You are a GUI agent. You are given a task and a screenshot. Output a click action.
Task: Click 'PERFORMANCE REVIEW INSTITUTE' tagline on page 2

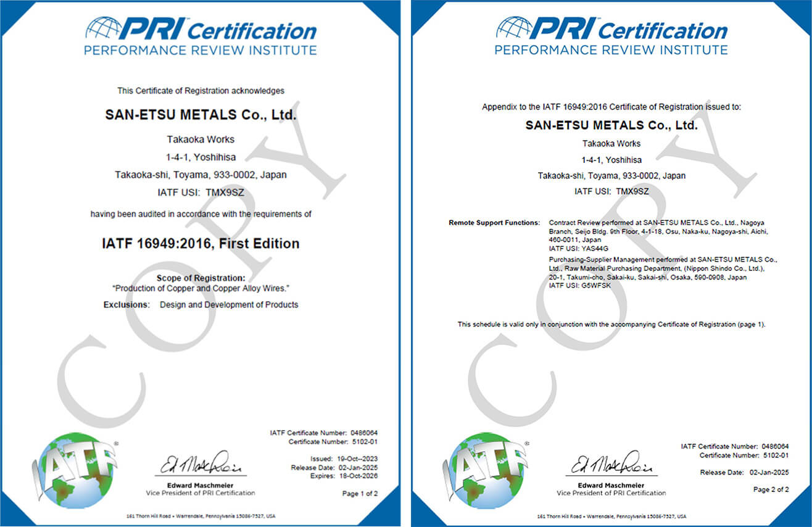click(611, 50)
